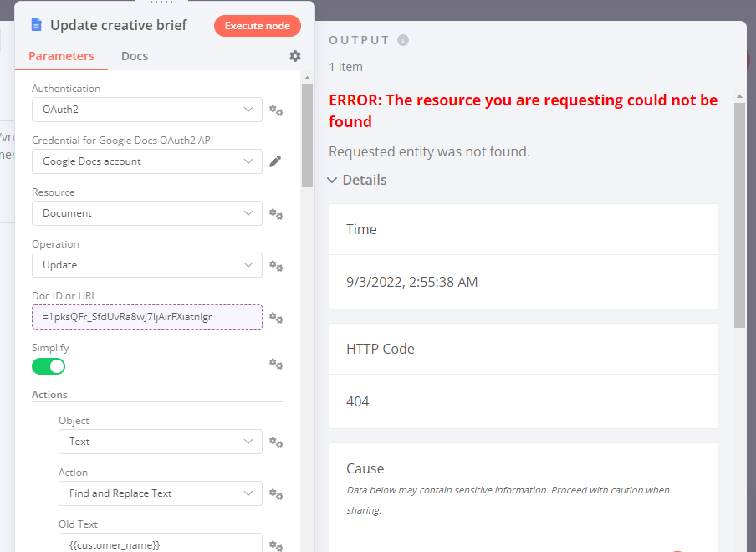Image resolution: width=756 pixels, height=552 pixels.
Task: Edit Google Docs credential with pencil icon
Action: (275, 161)
